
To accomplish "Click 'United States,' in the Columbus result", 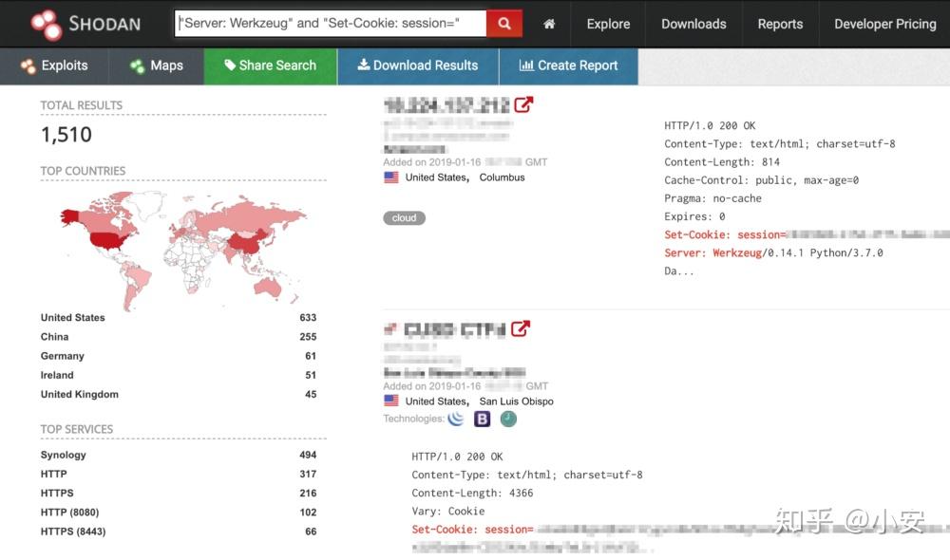I will [437, 177].
